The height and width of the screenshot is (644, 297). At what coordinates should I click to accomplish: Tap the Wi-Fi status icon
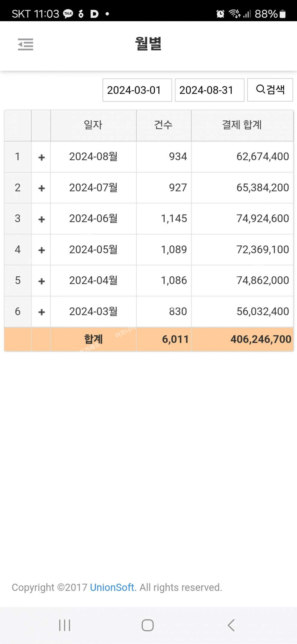pos(234,14)
